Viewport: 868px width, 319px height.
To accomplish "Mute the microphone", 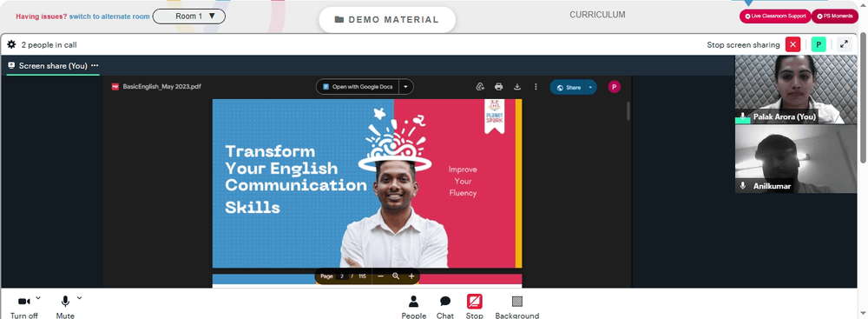I will pos(65,307).
